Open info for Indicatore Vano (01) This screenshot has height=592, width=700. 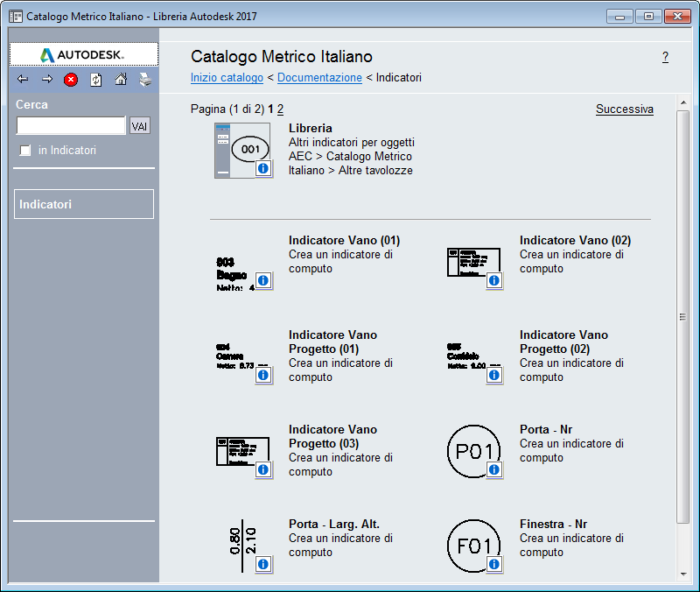pyautogui.click(x=263, y=280)
